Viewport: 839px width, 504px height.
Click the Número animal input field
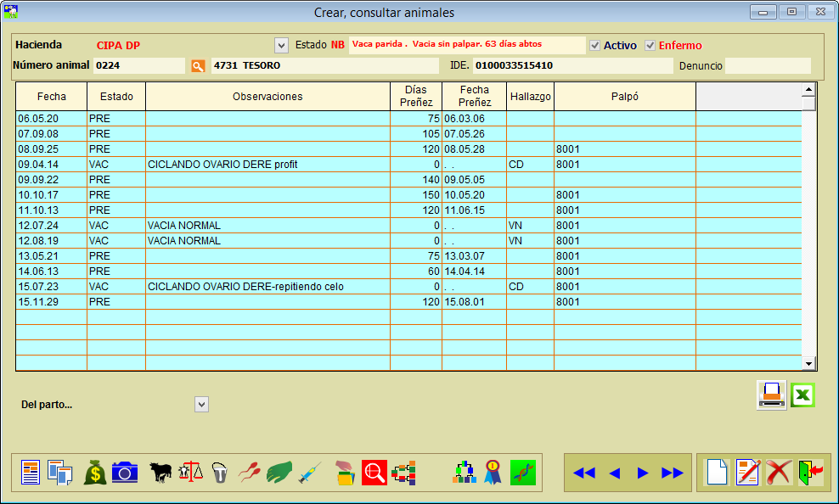(x=138, y=65)
